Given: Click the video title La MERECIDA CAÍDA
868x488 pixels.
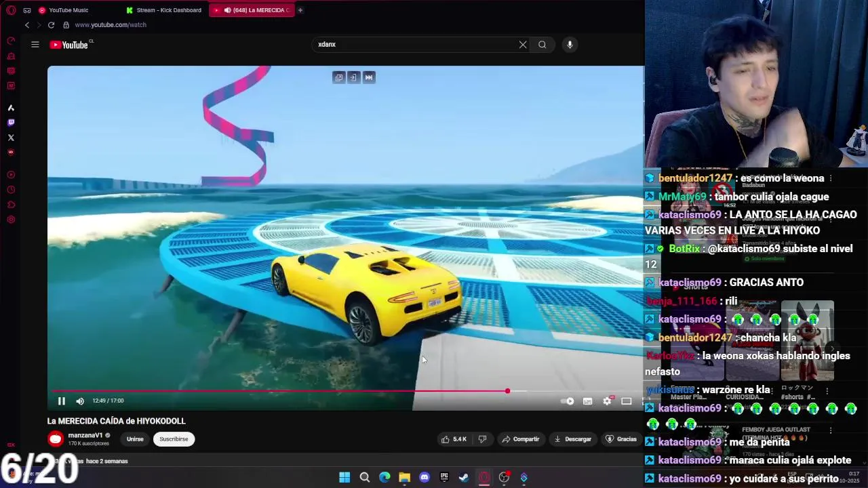Looking at the screenshot, I should point(116,421).
